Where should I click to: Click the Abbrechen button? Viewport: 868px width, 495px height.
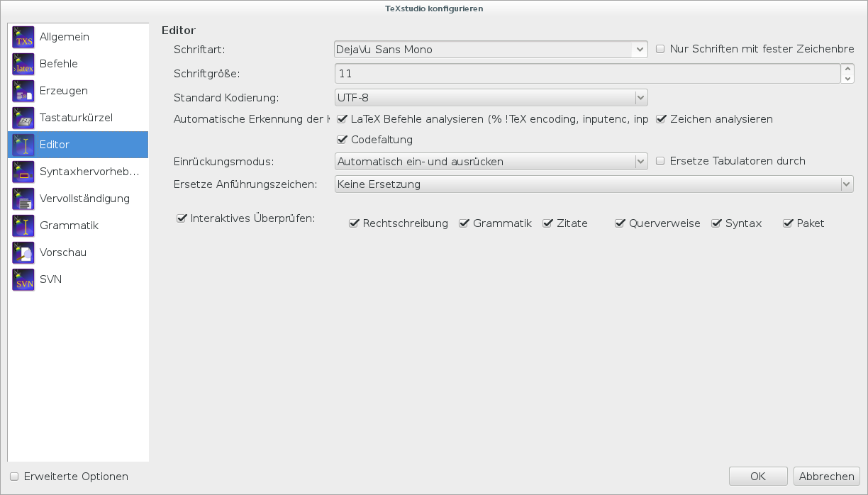827,477
